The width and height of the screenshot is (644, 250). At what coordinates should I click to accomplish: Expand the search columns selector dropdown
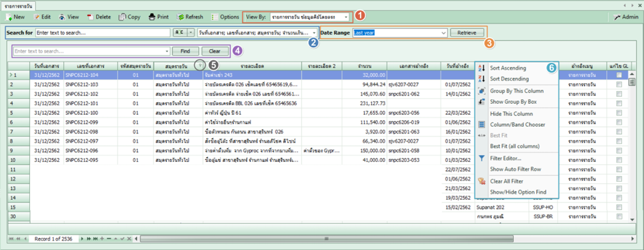(x=314, y=33)
